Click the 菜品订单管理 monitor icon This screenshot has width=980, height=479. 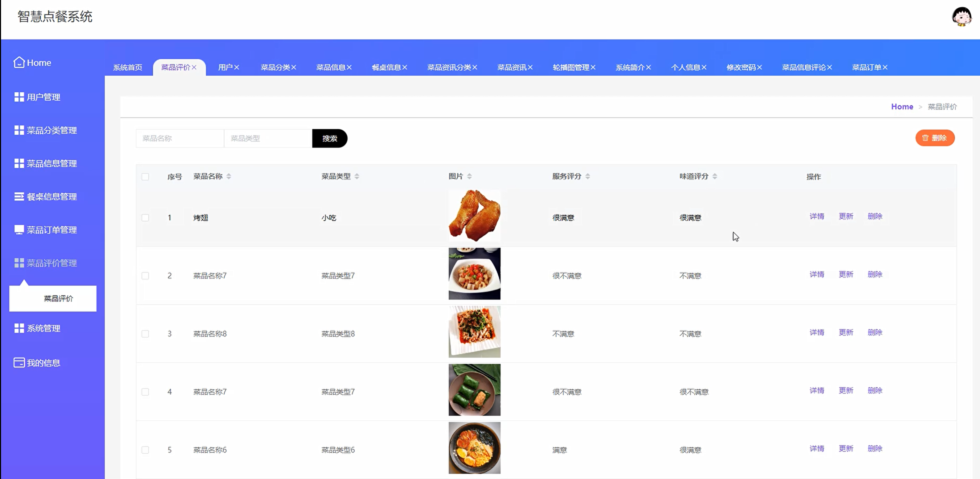(19, 230)
